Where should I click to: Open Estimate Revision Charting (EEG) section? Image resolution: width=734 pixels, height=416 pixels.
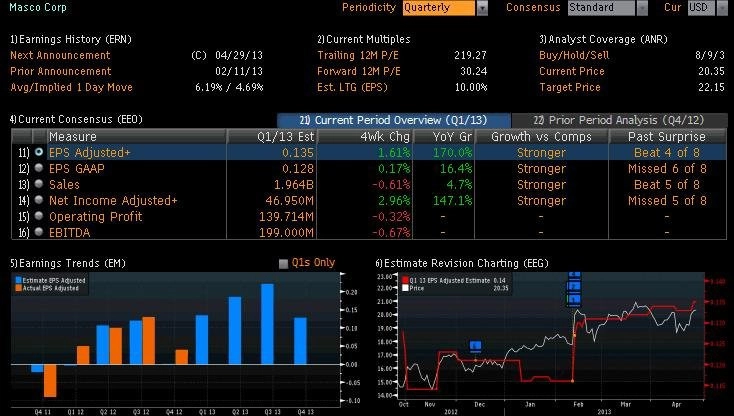462,263
